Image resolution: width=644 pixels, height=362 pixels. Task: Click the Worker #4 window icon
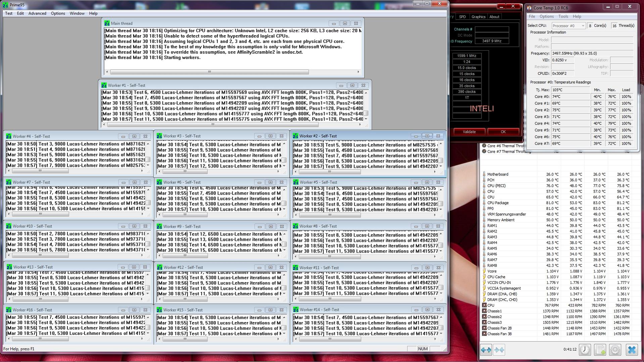pos(8,136)
